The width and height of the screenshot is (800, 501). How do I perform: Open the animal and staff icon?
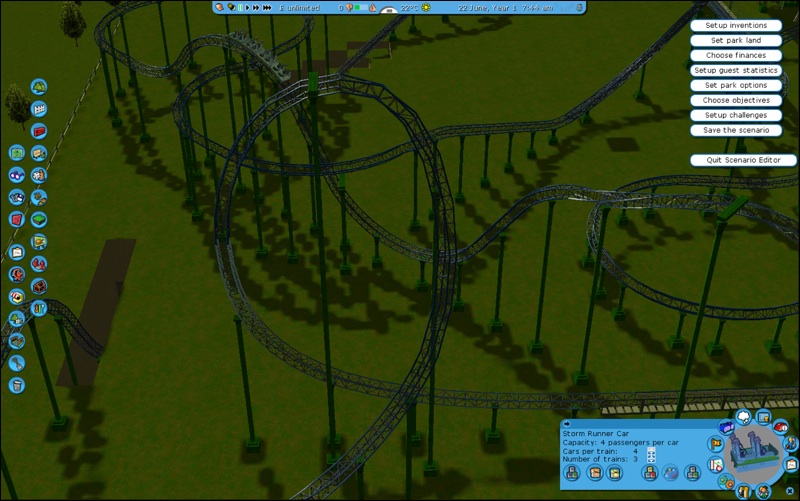click(x=39, y=175)
